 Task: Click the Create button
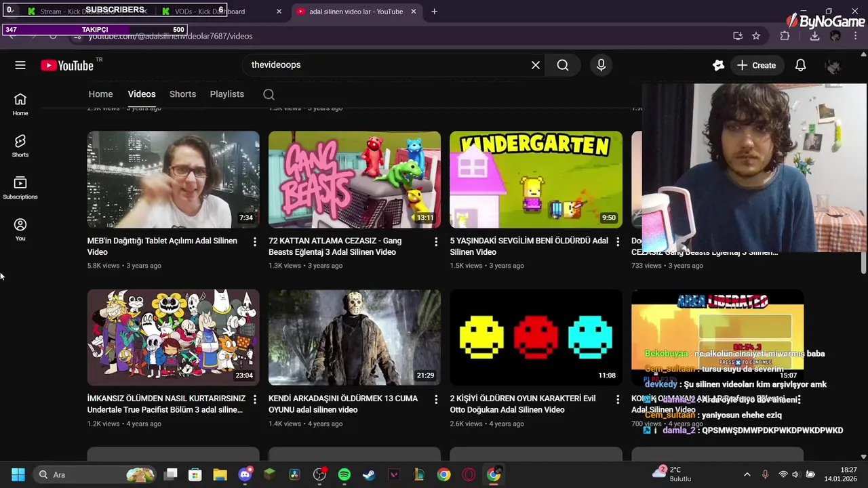[x=757, y=65]
